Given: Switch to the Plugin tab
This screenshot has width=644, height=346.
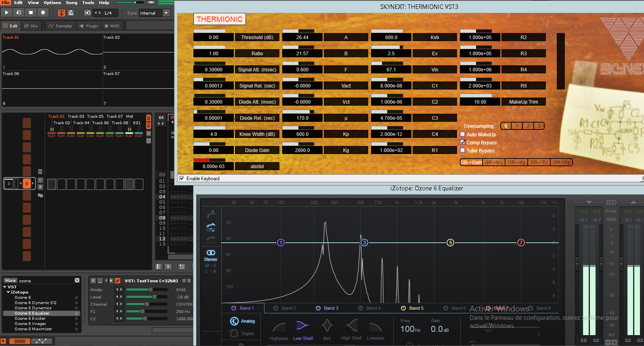Looking at the screenshot, I should click(x=89, y=26).
